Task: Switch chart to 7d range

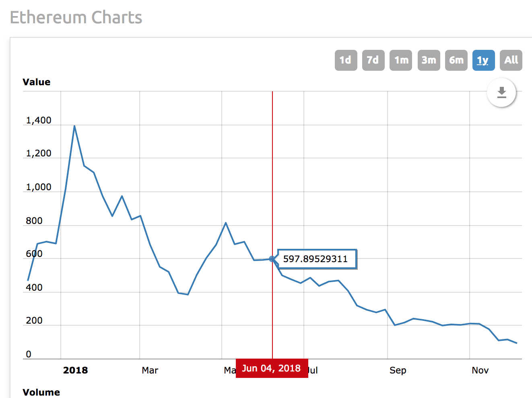Action: click(x=373, y=60)
